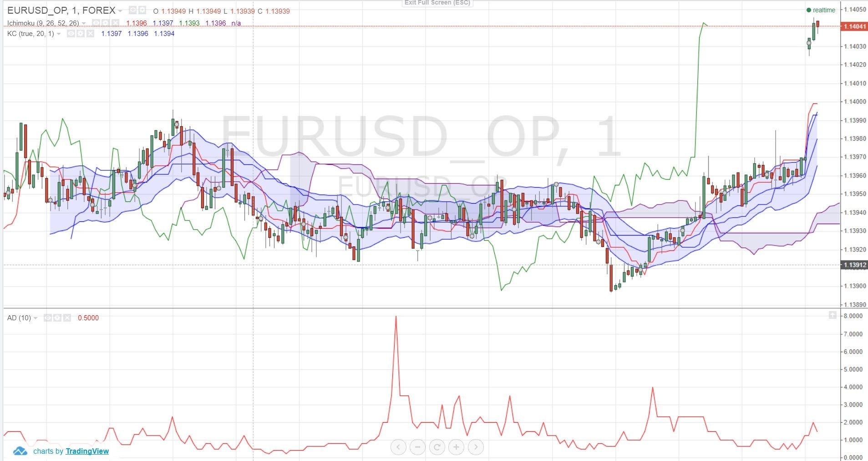Click the KC (true, 20, 1) legend label

30,33
